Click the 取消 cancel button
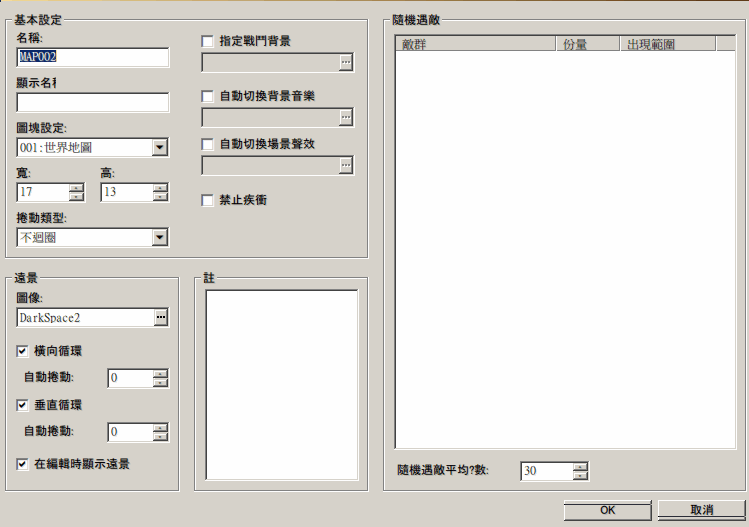Viewport: 749px width, 527px height. [702, 510]
